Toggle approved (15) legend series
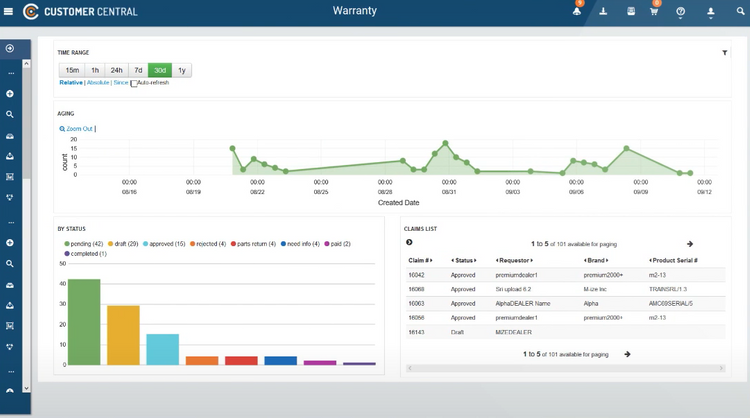The image size is (750, 418). pyautogui.click(x=164, y=244)
